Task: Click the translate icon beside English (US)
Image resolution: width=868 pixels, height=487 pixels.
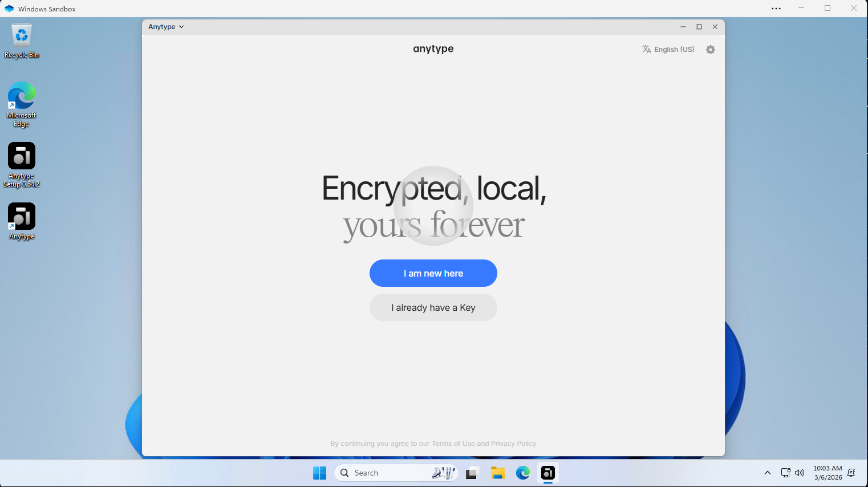Action: pos(647,50)
